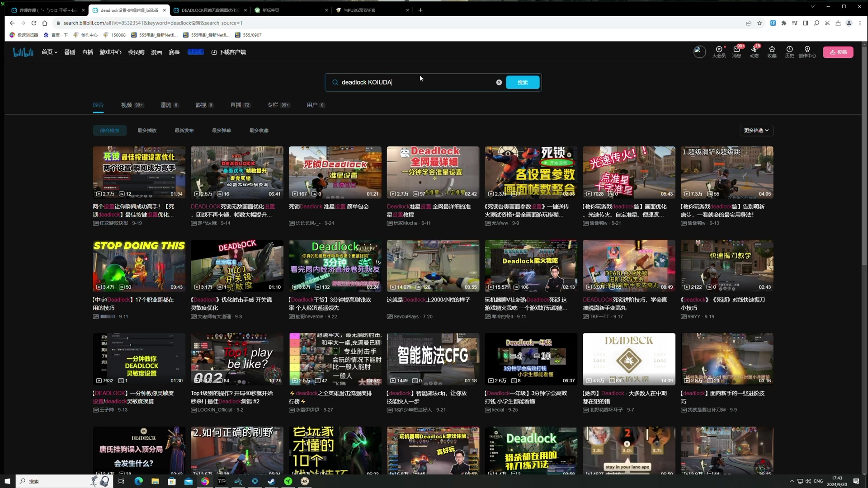Open 消息 messages icon
This screenshot has height=488, width=868.
click(x=736, y=52)
